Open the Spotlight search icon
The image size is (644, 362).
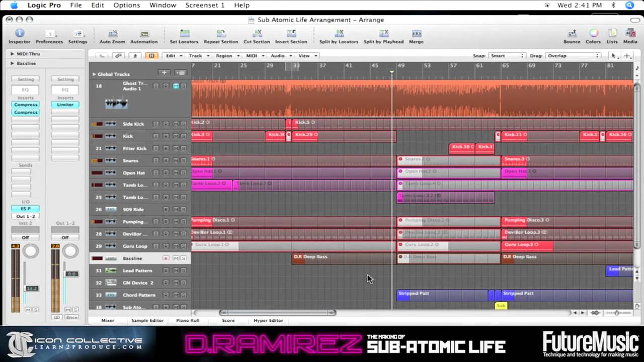tap(629, 5)
